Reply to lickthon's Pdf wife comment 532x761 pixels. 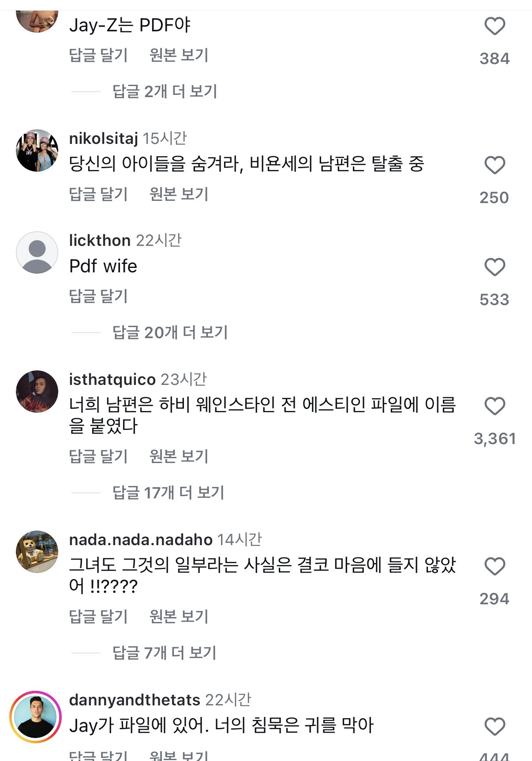98,296
